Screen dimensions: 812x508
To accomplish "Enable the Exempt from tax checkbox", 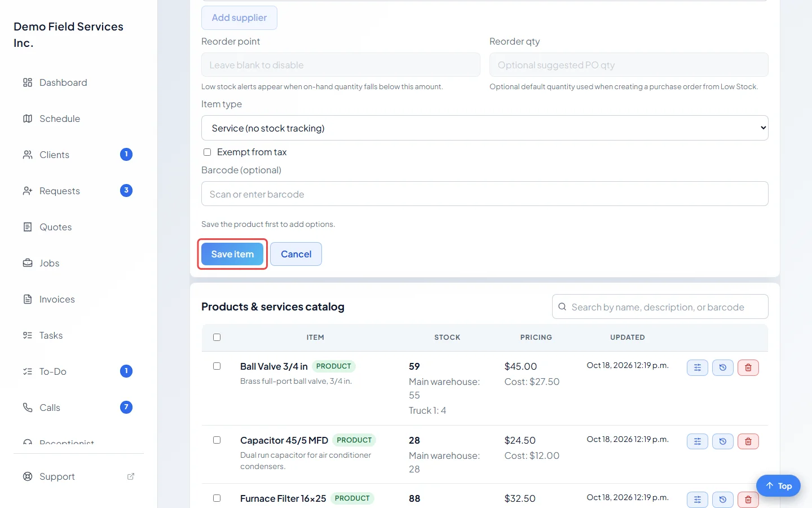I will tap(207, 152).
